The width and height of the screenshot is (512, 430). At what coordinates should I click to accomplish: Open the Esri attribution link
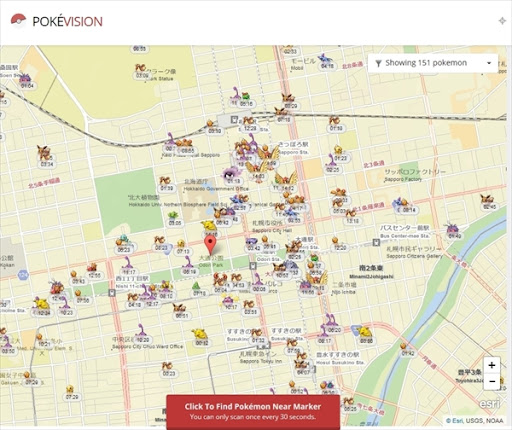coord(458,421)
